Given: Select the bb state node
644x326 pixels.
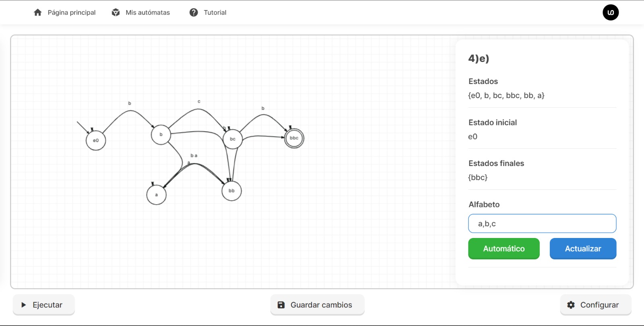Looking at the screenshot, I should [x=231, y=191].
